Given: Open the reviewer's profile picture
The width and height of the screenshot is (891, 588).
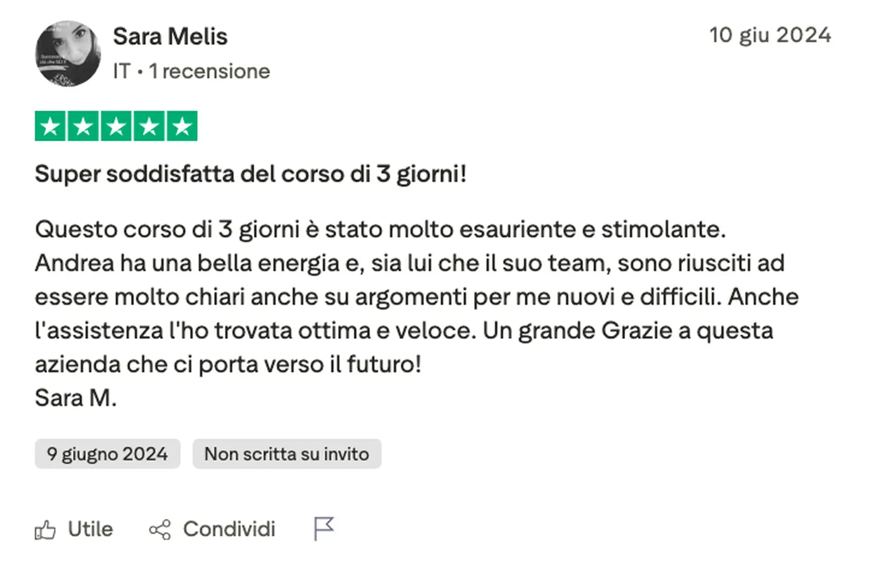Looking at the screenshot, I should (x=68, y=54).
